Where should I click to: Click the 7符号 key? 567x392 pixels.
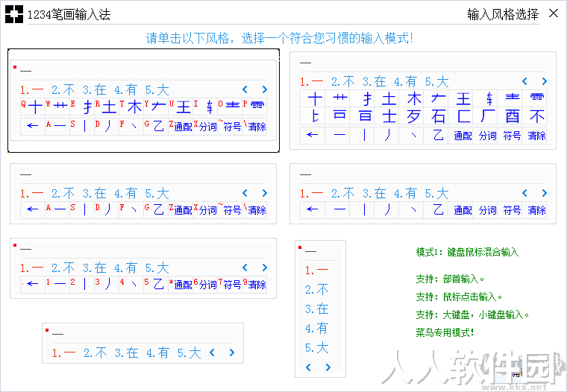[x=229, y=284]
